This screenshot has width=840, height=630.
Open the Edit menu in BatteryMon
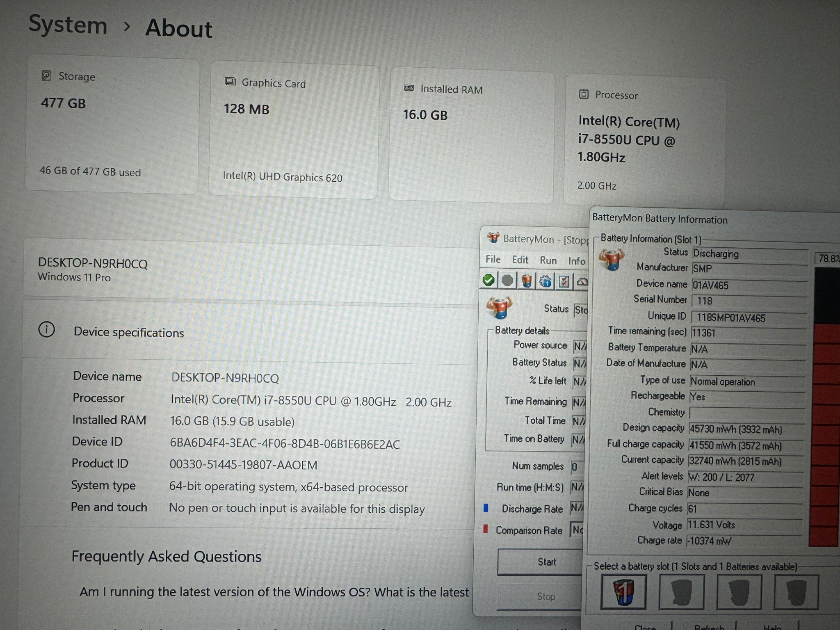click(520, 260)
